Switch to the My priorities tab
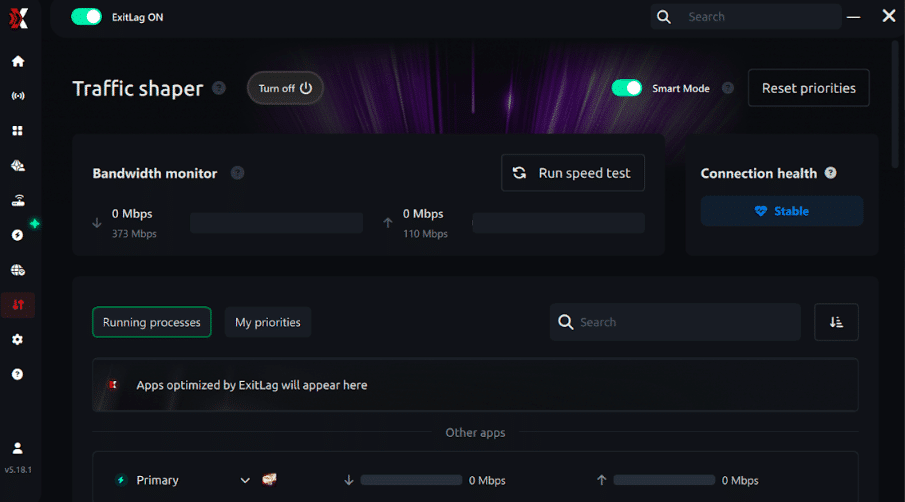905x502 pixels. click(x=268, y=322)
